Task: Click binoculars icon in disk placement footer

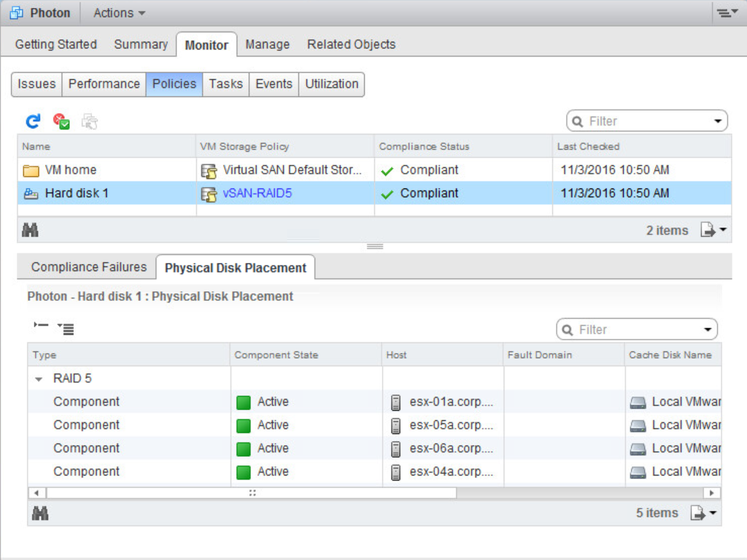Action: click(40, 513)
